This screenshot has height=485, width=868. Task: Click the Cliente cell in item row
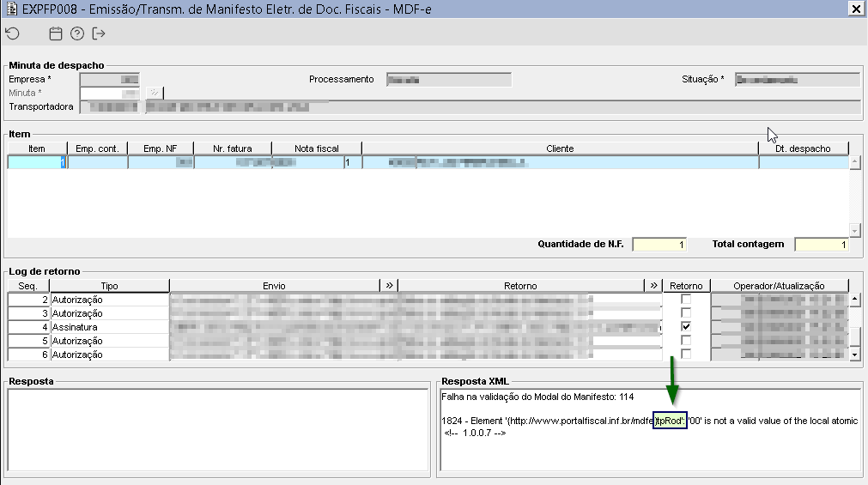coord(560,162)
